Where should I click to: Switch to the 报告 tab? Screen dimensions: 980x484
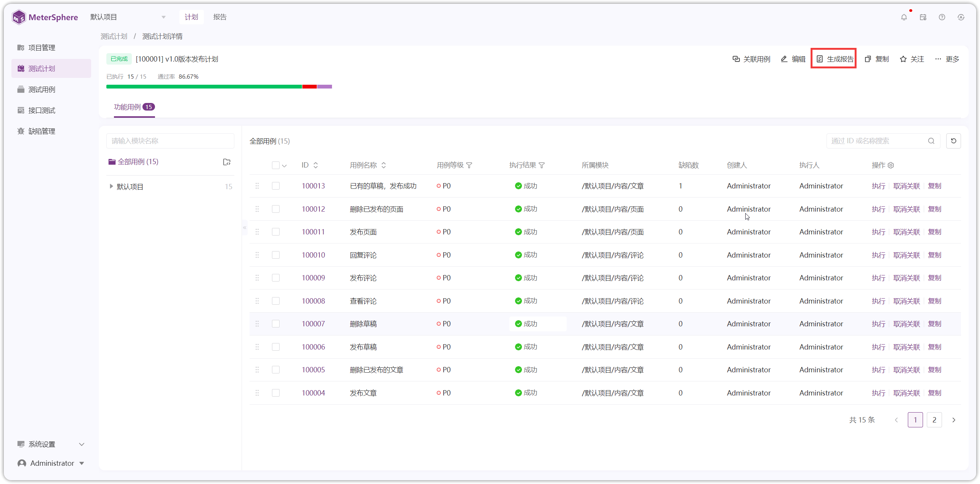pos(220,17)
